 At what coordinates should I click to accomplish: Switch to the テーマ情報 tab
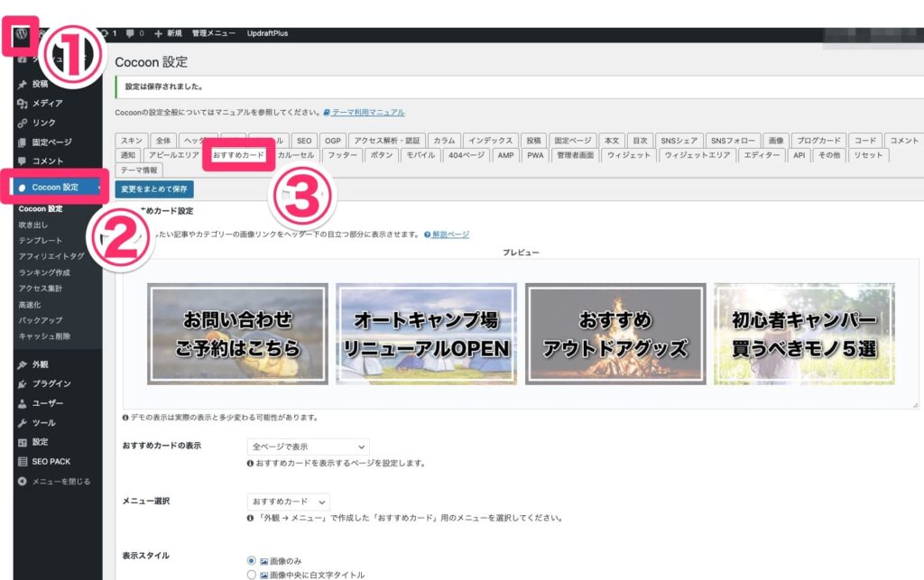[139, 170]
